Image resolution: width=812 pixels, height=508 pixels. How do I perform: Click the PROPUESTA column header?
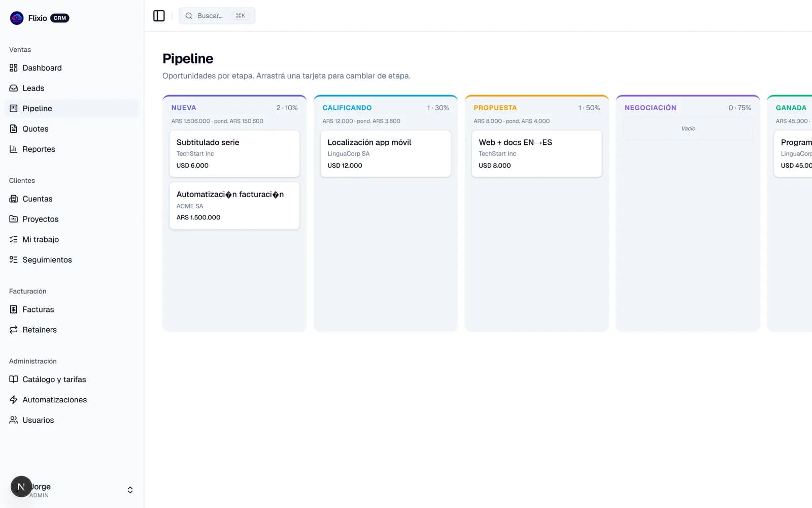point(495,108)
